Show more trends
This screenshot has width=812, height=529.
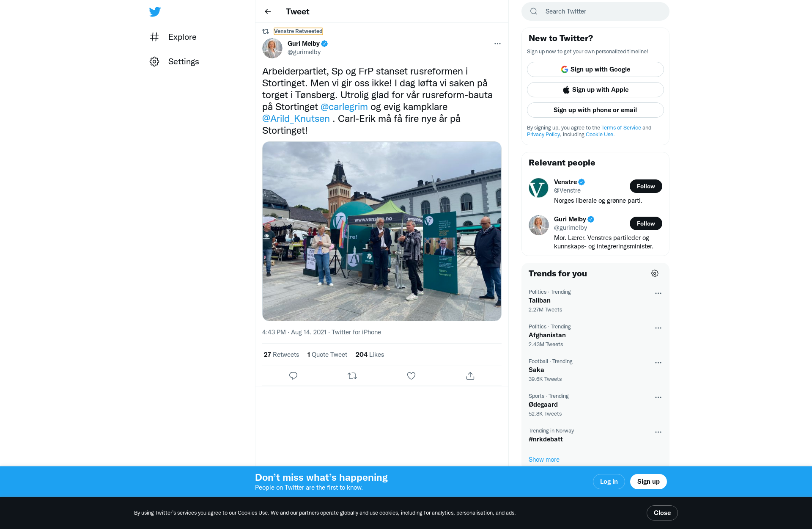tap(544, 460)
